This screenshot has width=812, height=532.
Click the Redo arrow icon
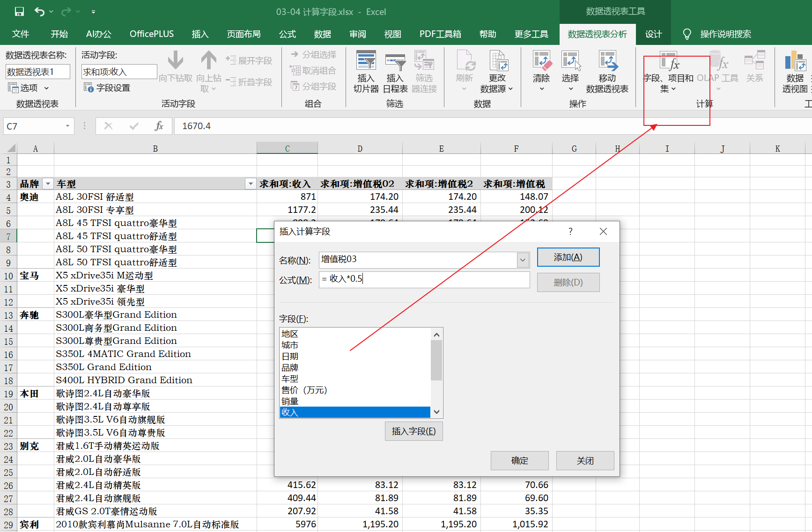[66, 12]
